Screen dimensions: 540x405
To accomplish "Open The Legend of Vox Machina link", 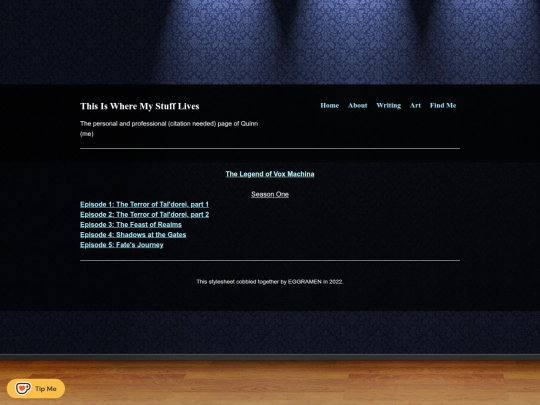I will [x=270, y=174].
